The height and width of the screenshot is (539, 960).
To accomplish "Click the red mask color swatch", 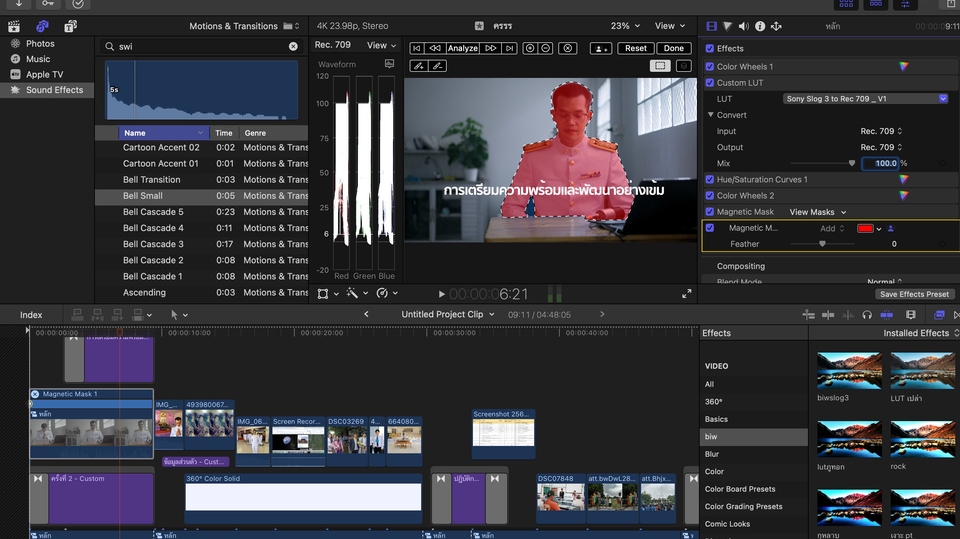I will pos(865,229).
